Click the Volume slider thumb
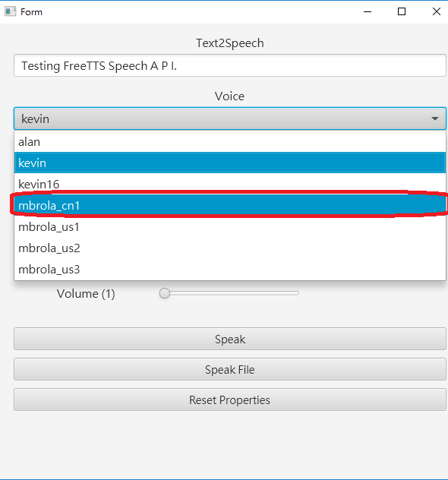The height and width of the screenshot is (480, 448). tap(165, 293)
